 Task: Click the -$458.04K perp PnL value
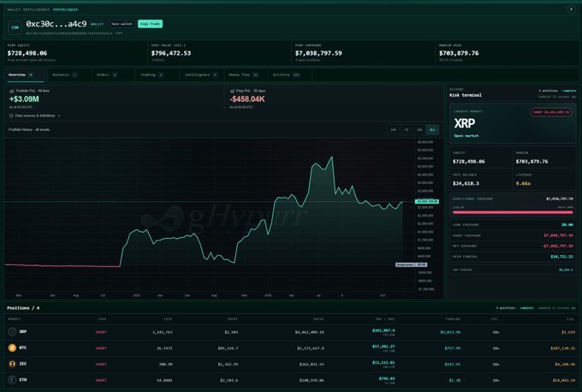click(247, 99)
